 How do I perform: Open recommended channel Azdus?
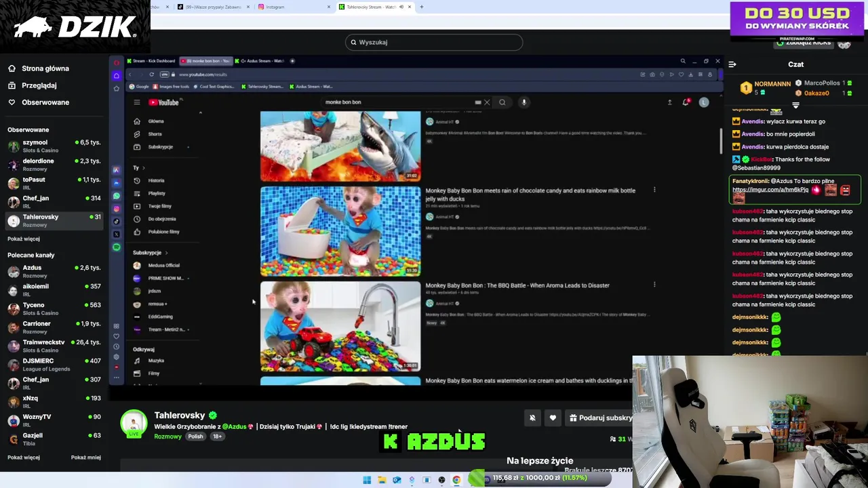pyautogui.click(x=54, y=271)
